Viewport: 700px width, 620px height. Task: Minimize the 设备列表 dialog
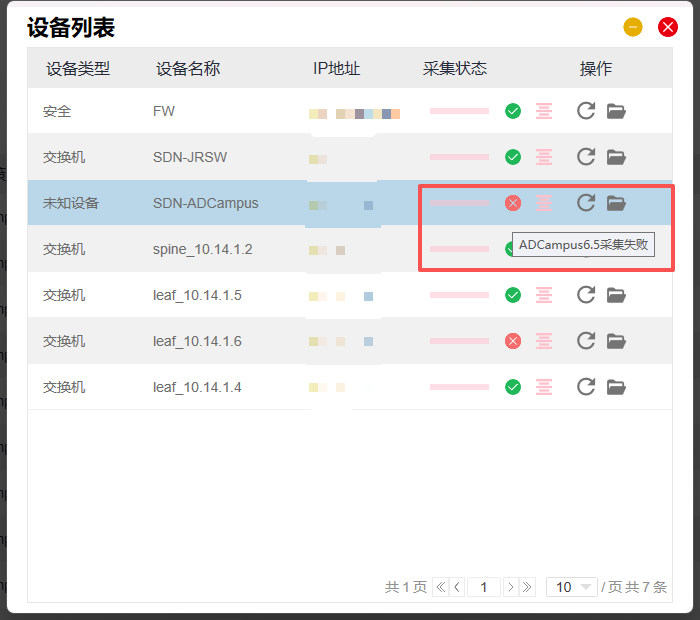point(633,27)
